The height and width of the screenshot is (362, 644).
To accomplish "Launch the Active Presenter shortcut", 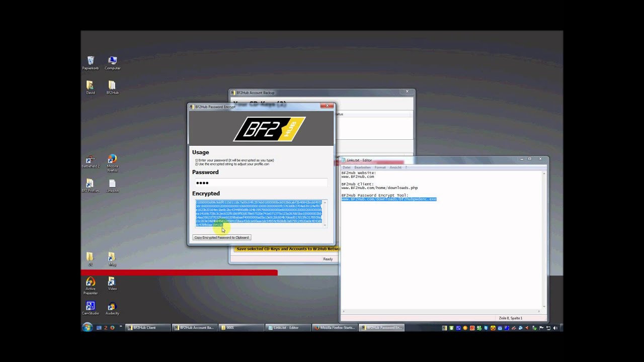I will [91, 286].
